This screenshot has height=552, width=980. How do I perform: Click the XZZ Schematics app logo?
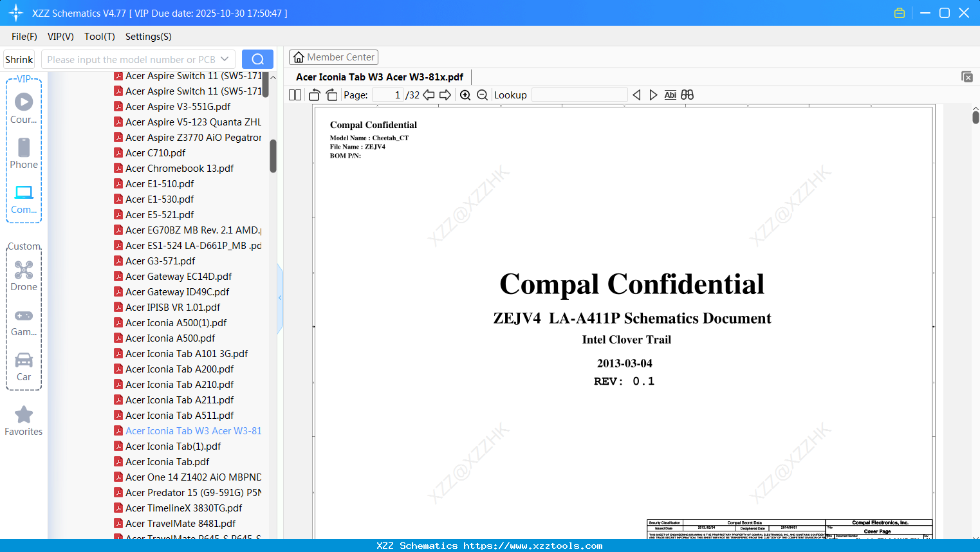pyautogui.click(x=16, y=13)
